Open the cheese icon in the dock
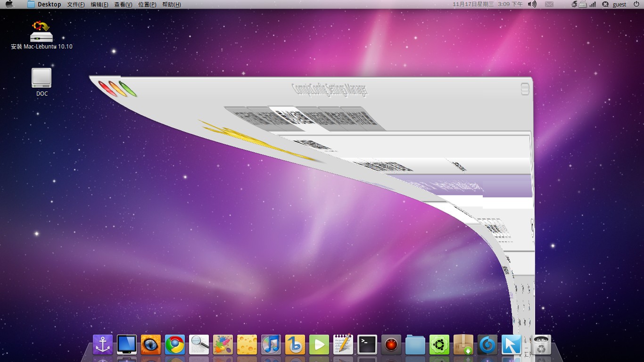Viewport: 644px width, 362px height. click(x=247, y=345)
